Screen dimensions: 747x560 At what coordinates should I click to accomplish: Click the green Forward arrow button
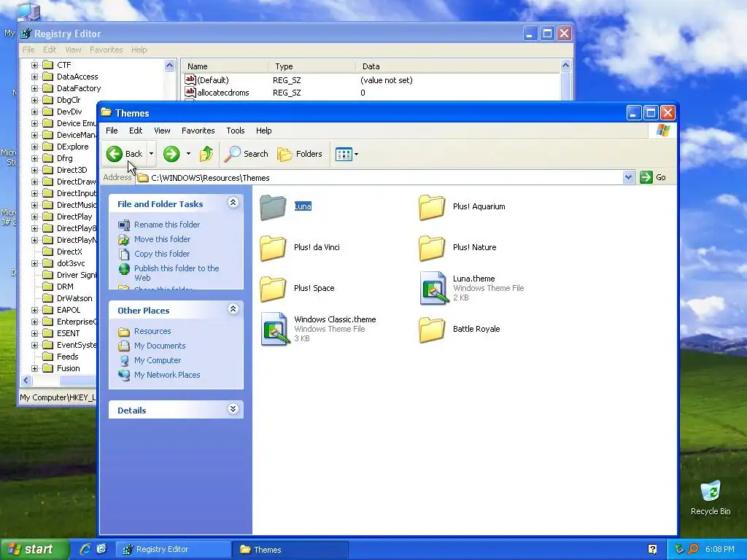[x=171, y=154]
